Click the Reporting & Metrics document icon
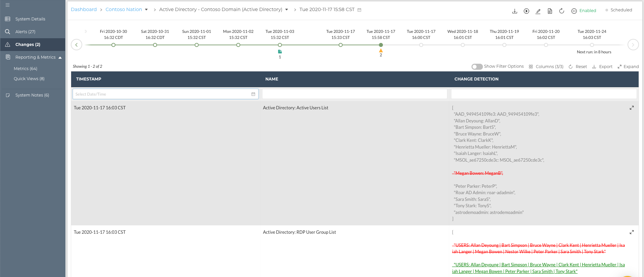644x277 pixels. coord(8,57)
